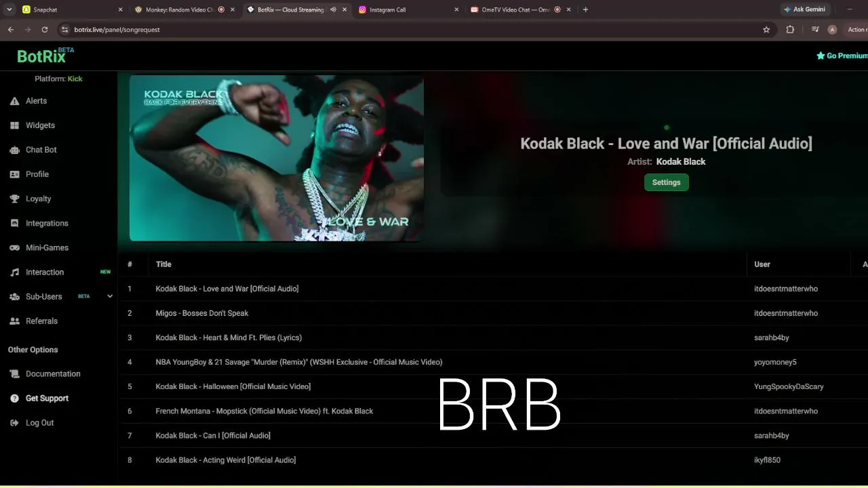The image size is (868, 488).
Task: Click the Kick platform label
Action: [x=75, y=79]
